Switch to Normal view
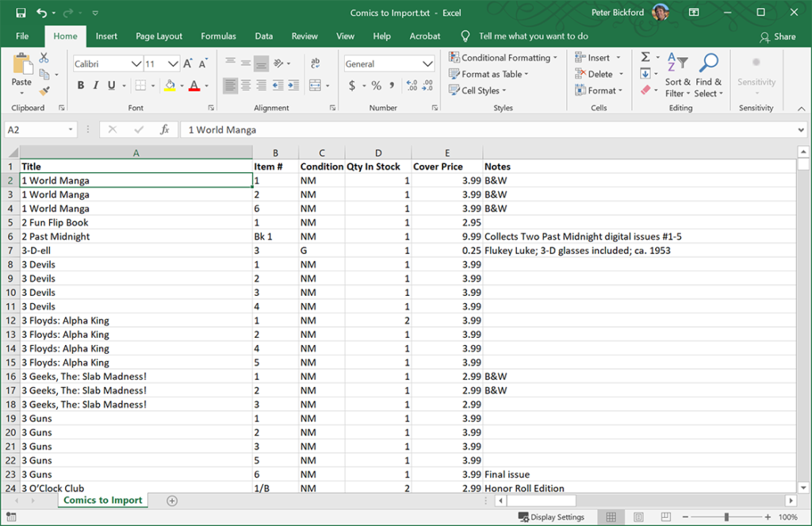Viewport: 812px width, 526px height. tap(611, 516)
